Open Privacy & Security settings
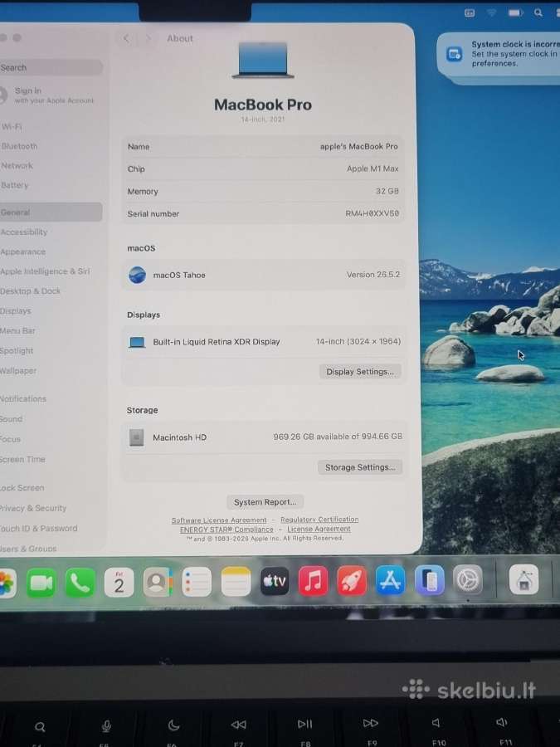The image size is (560, 747). click(x=50, y=508)
